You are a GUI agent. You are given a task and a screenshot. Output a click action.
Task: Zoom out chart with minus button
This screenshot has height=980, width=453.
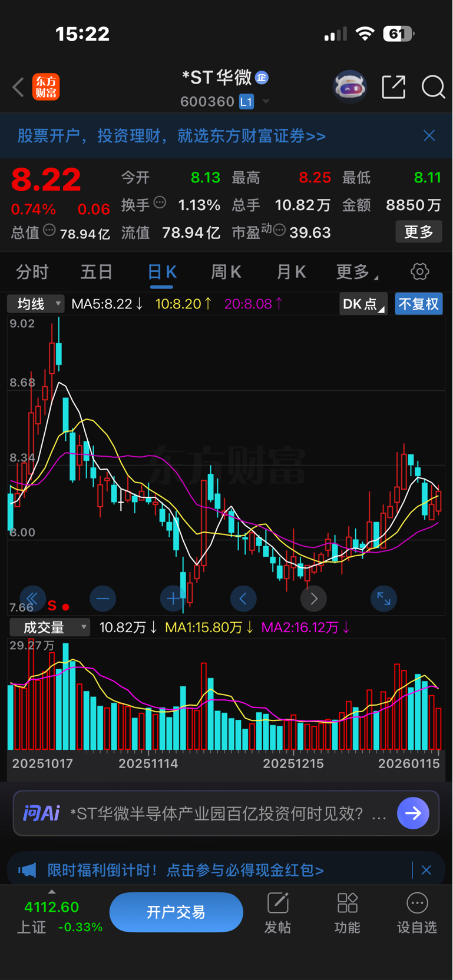(x=102, y=599)
